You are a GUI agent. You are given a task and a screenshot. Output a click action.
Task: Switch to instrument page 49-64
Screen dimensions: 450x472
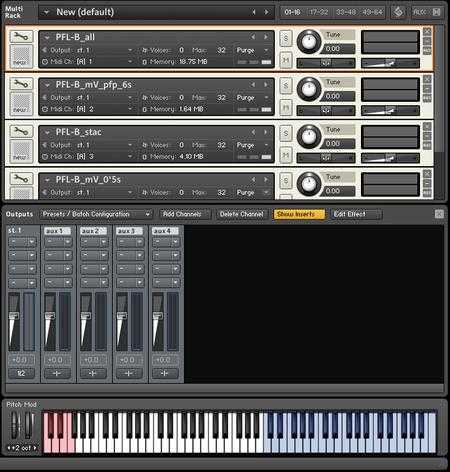(372, 12)
